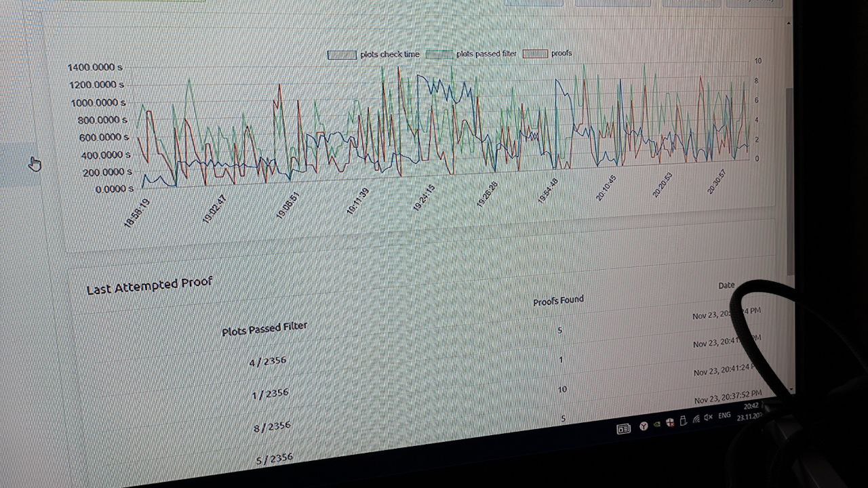Select the 8 / 2356 table cell

(273, 426)
